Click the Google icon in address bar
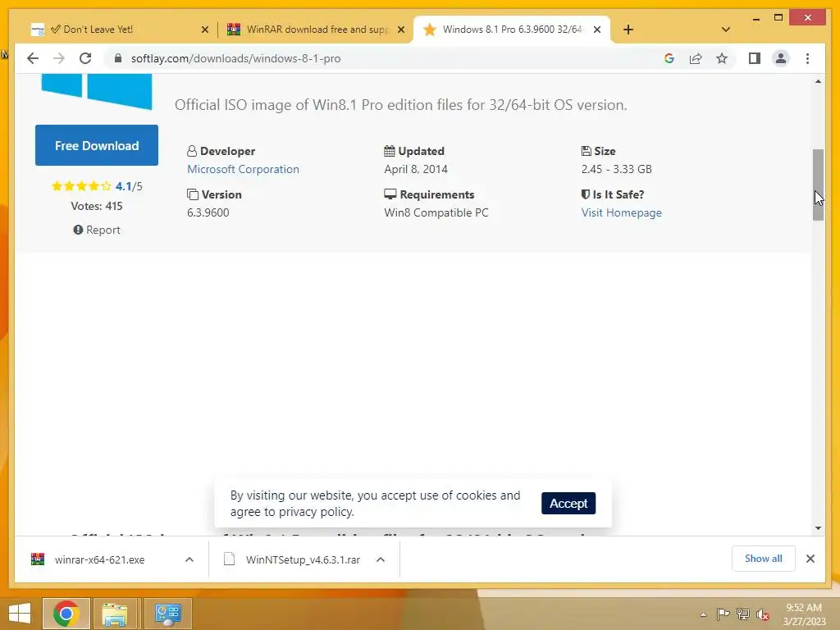This screenshot has height=630, width=840. point(669,58)
